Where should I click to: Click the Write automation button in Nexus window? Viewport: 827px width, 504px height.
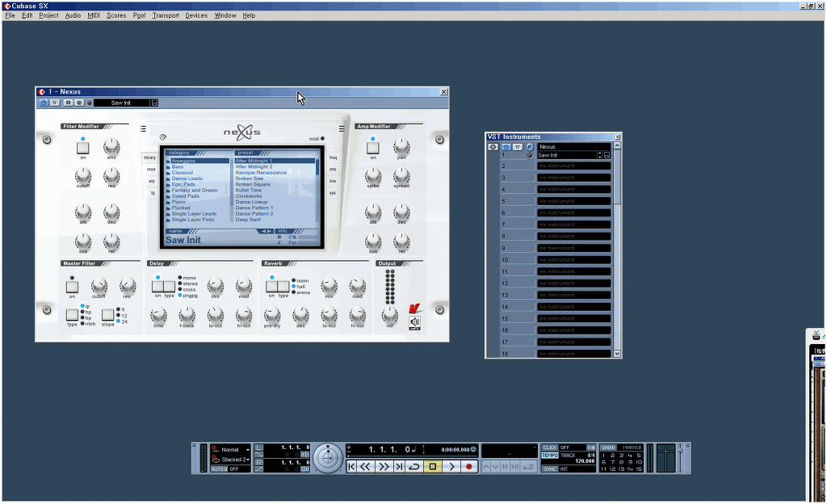tap(80, 103)
